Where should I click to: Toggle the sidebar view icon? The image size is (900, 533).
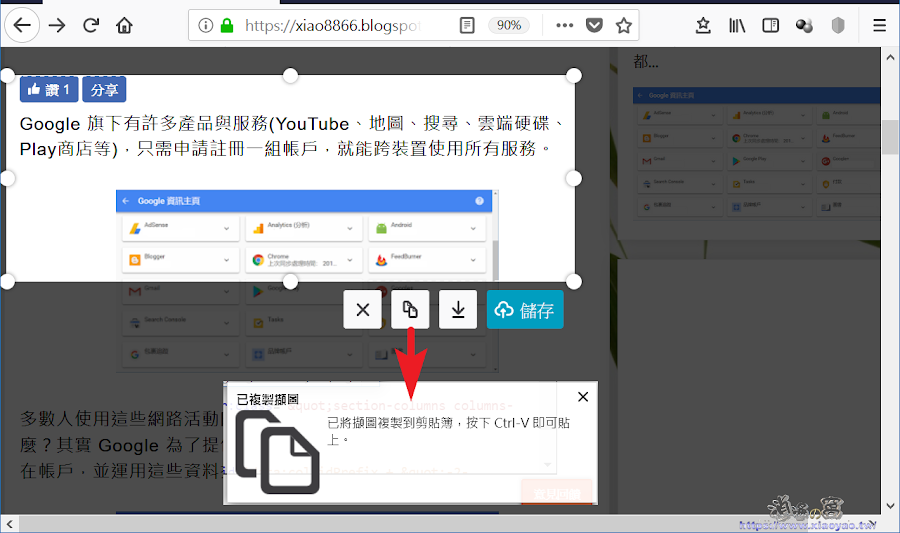(x=770, y=25)
